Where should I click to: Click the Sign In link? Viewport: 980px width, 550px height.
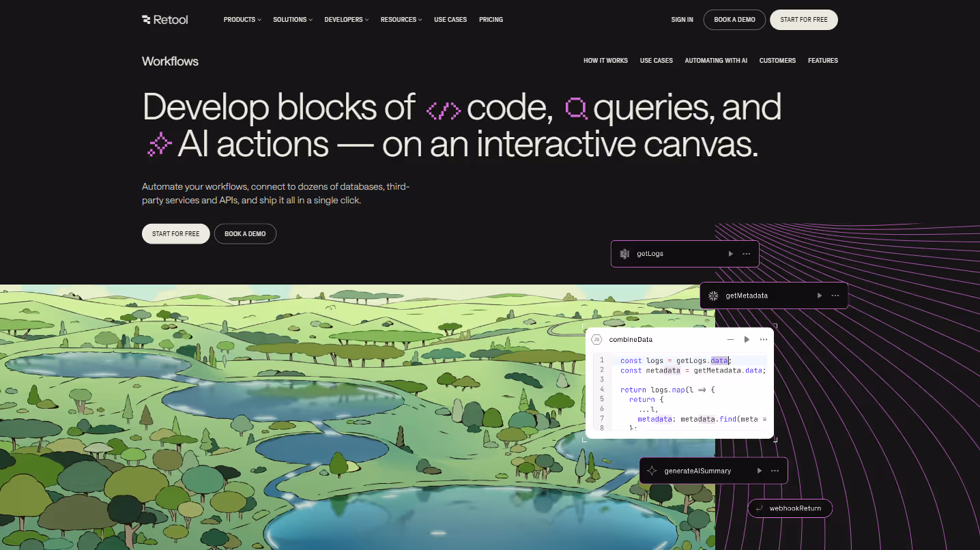click(682, 20)
